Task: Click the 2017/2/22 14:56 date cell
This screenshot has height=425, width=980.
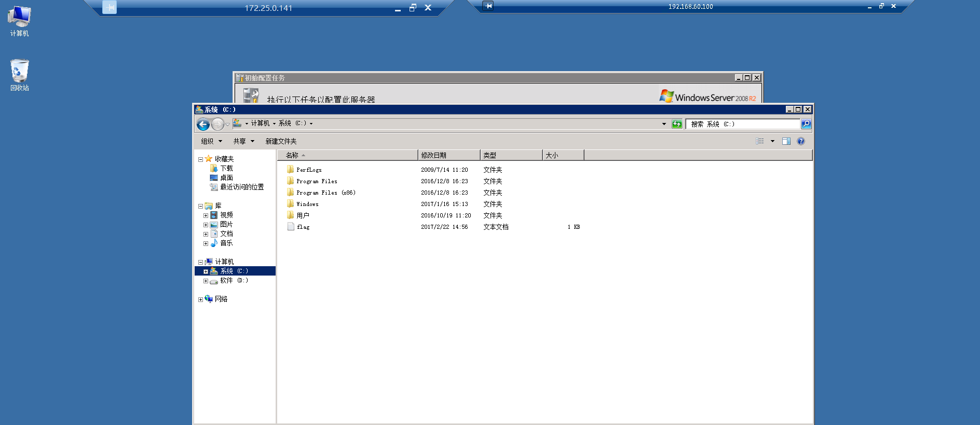Action: [444, 227]
